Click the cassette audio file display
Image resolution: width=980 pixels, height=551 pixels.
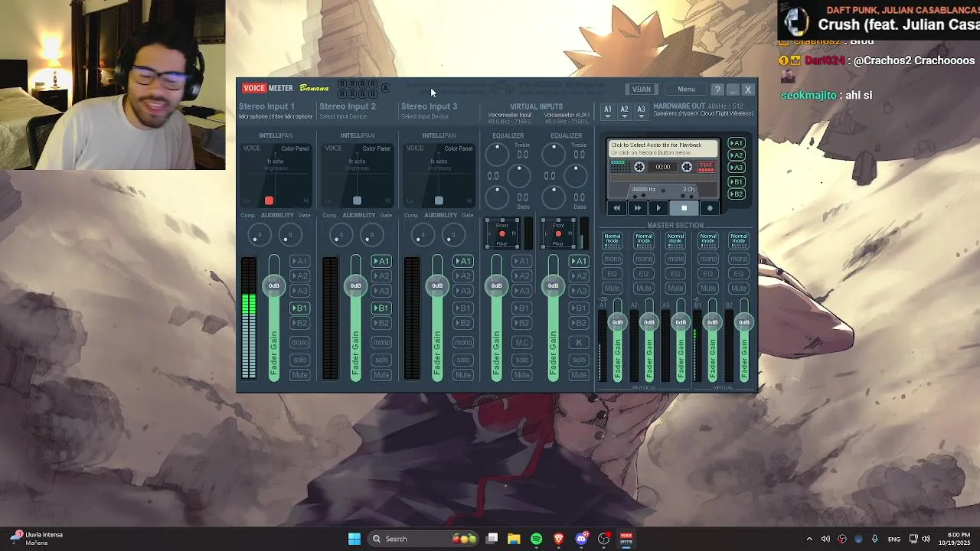(x=663, y=148)
